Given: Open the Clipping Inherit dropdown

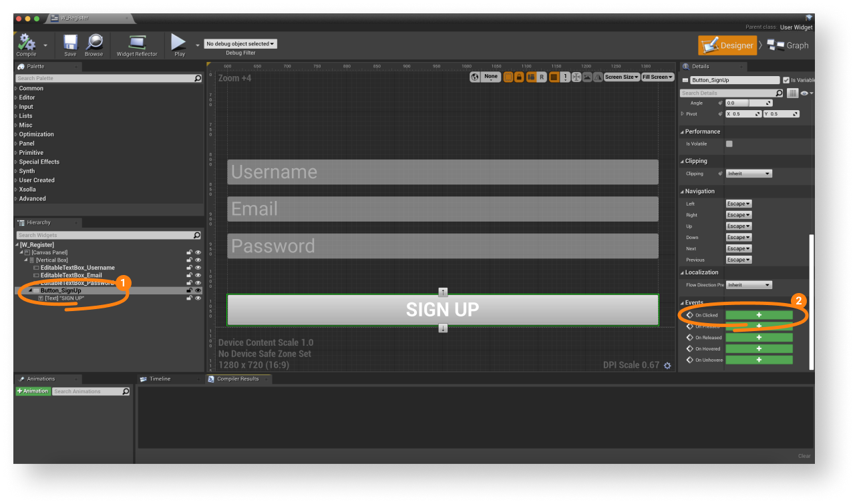Looking at the screenshot, I should [x=748, y=174].
